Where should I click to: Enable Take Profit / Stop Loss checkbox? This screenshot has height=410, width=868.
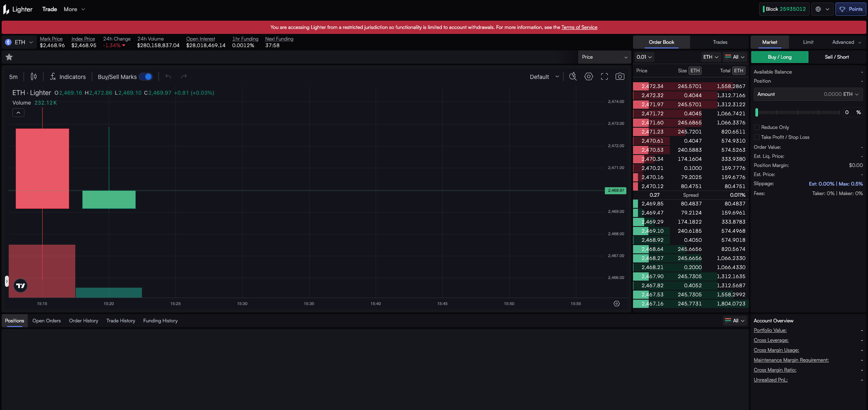757,137
